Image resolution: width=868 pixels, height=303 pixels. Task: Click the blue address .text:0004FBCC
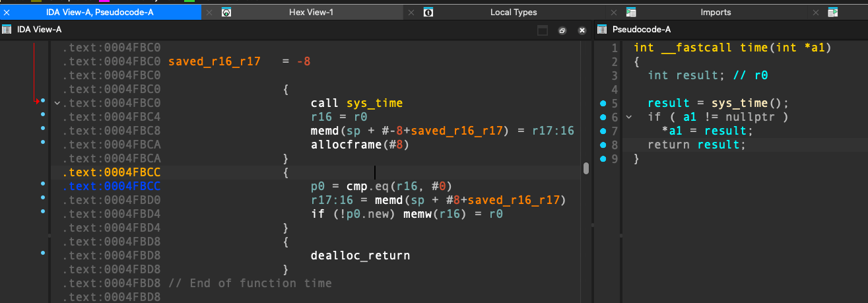pyautogui.click(x=112, y=186)
